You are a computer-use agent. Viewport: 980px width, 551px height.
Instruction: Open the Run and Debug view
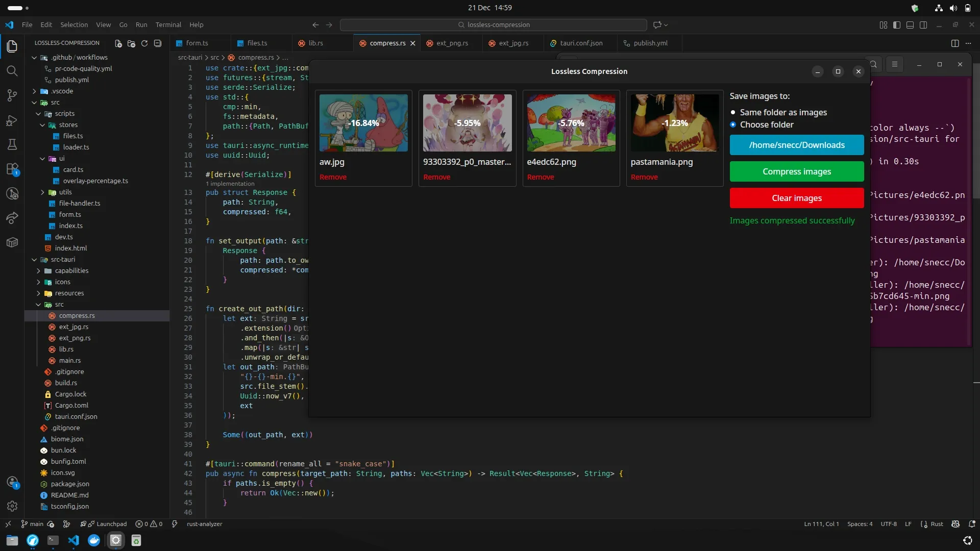12,120
